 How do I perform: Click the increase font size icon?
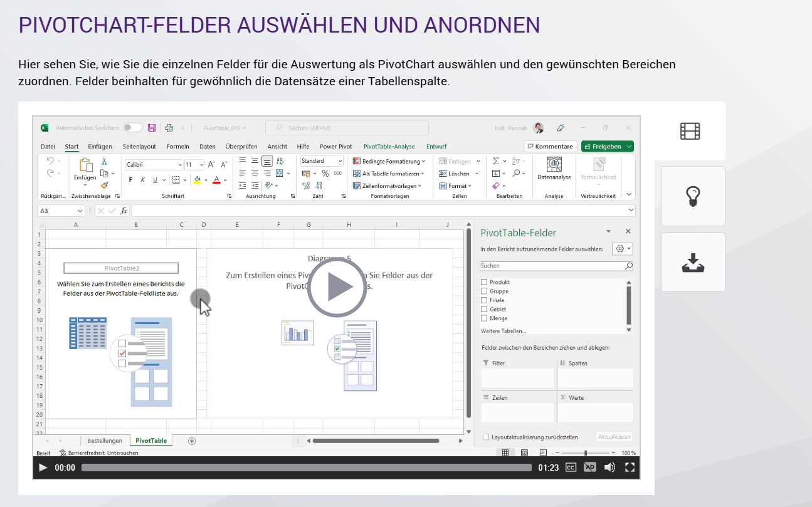pyautogui.click(x=211, y=164)
